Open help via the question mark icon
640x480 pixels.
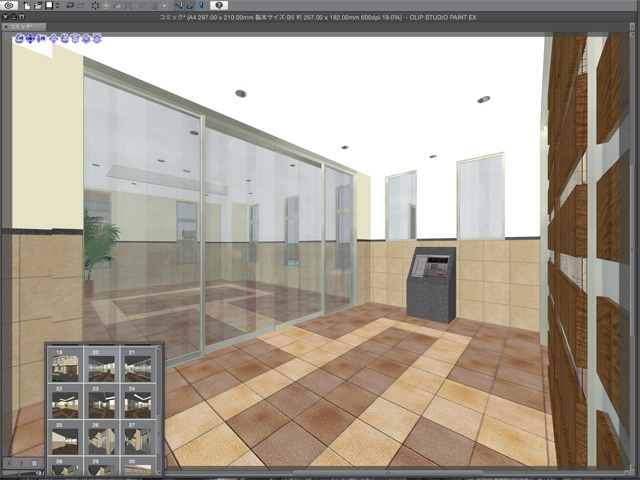coord(219,5)
